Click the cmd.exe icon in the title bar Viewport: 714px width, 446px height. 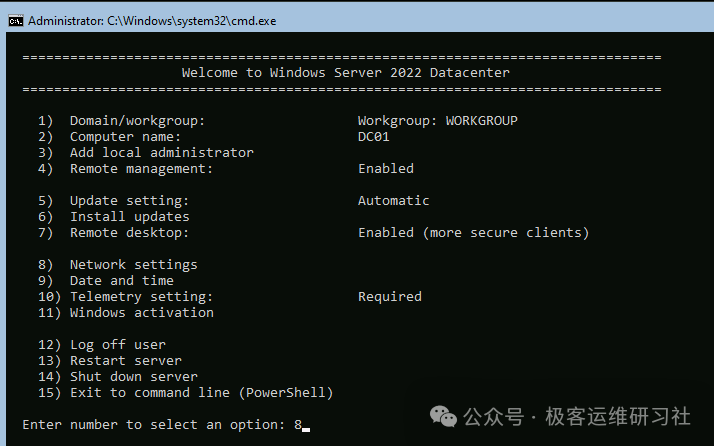(x=15, y=21)
